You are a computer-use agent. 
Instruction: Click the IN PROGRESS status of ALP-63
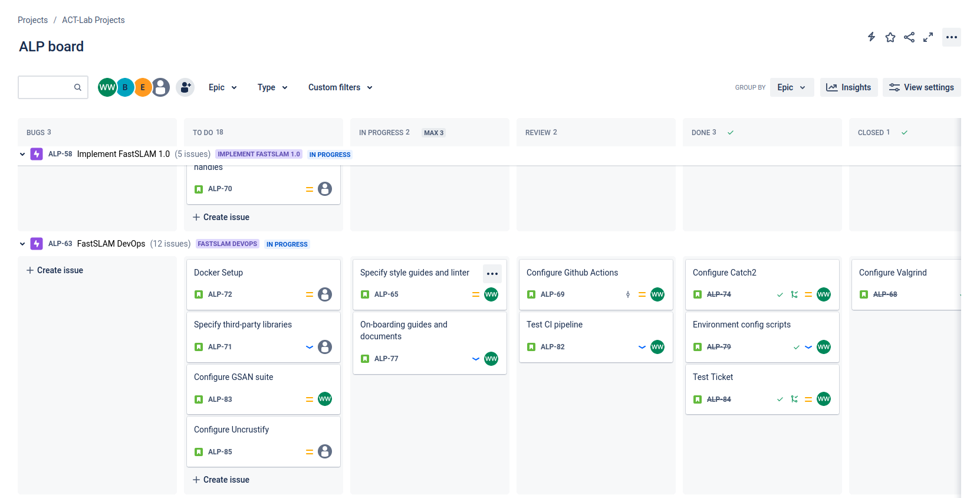point(287,244)
